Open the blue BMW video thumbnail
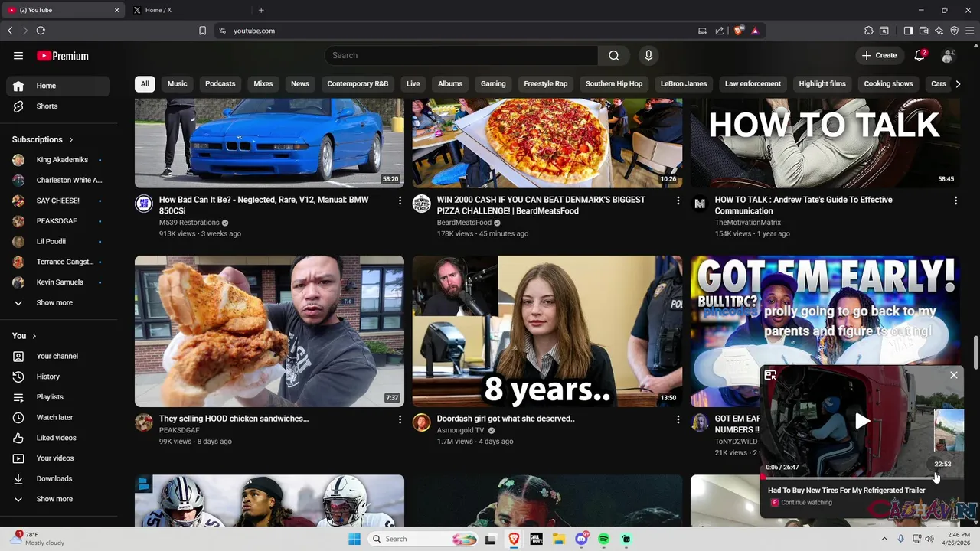 (269, 143)
